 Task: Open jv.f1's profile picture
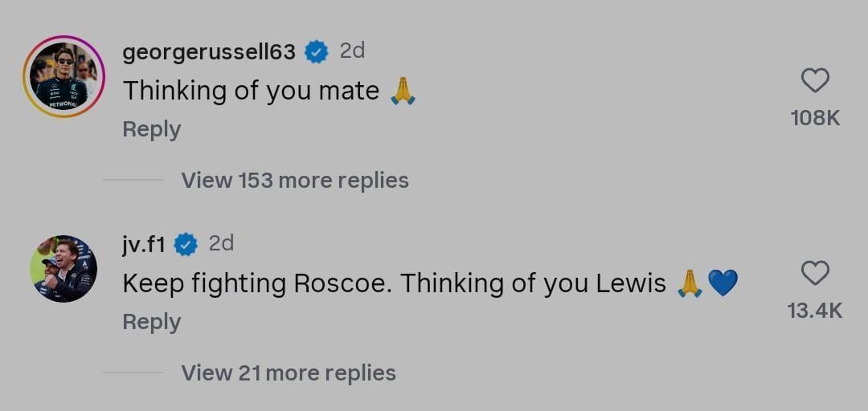[63, 269]
